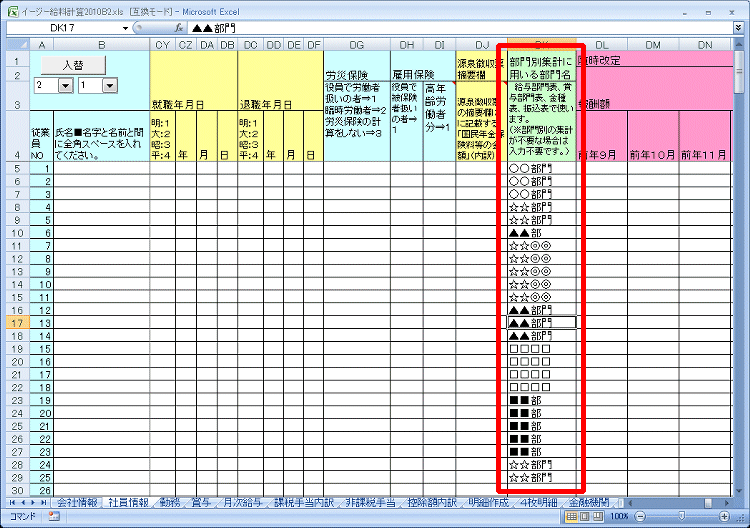
Task: Select the 賞与 sheet tab
Action: click(203, 503)
